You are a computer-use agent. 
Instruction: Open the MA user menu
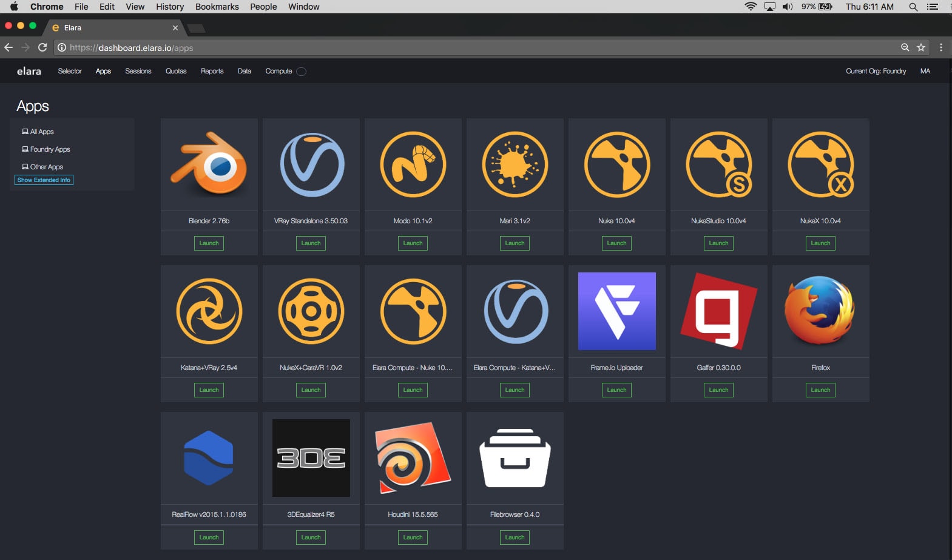(925, 71)
